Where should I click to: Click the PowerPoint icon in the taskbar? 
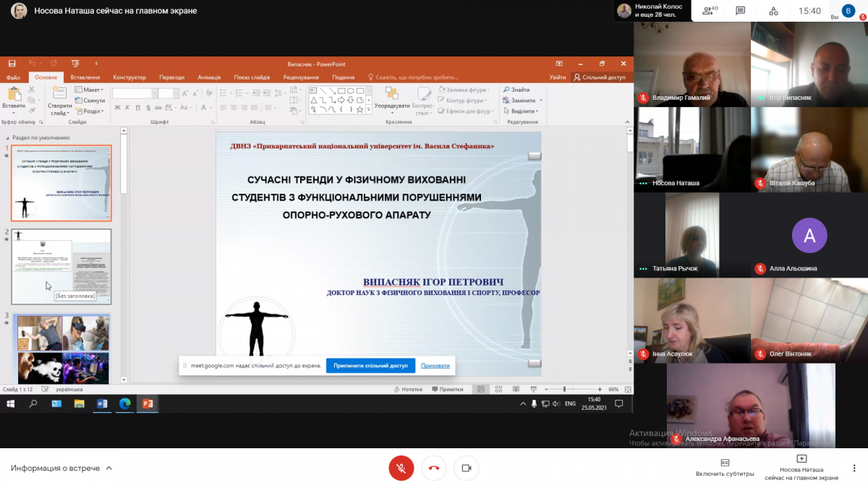click(148, 404)
